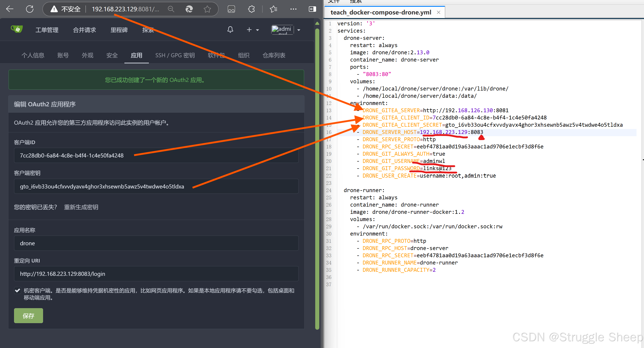
Task: Open the 安全 settings tab
Action: [112, 55]
